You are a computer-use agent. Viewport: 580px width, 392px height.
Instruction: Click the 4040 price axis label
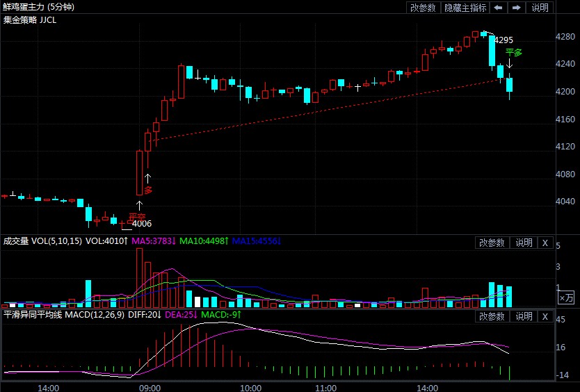(x=565, y=201)
